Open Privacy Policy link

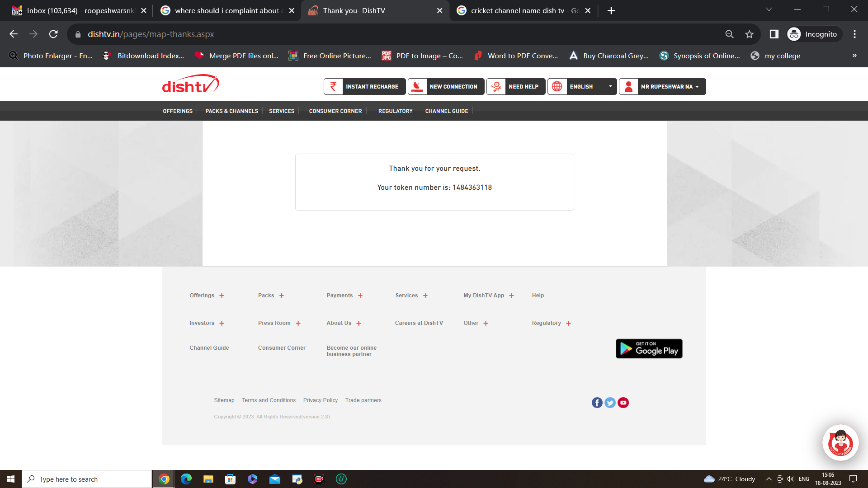[x=320, y=400]
